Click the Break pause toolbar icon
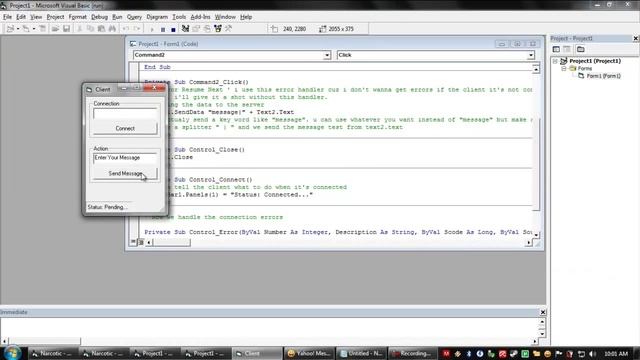The width and height of the screenshot is (640, 360). [x=163, y=29]
